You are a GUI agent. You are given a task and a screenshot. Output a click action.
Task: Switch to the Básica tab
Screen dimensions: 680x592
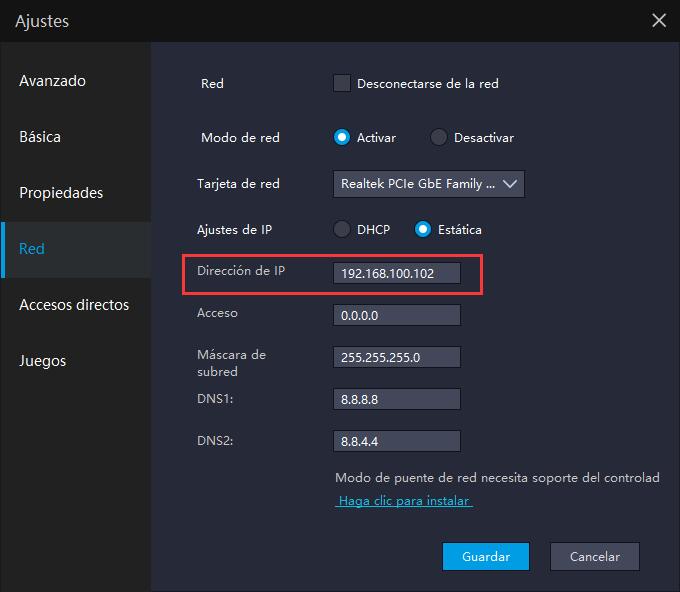[40, 137]
